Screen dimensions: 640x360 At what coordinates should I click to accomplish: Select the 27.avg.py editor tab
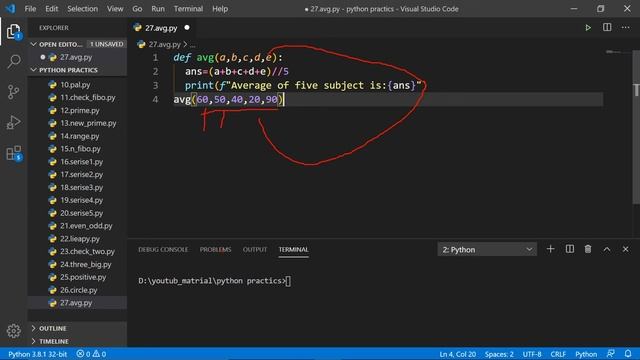(161, 28)
